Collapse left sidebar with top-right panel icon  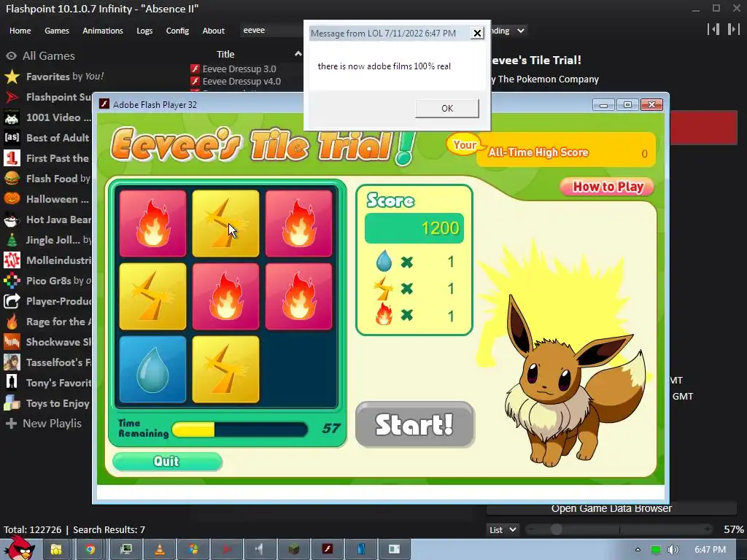(x=713, y=29)
